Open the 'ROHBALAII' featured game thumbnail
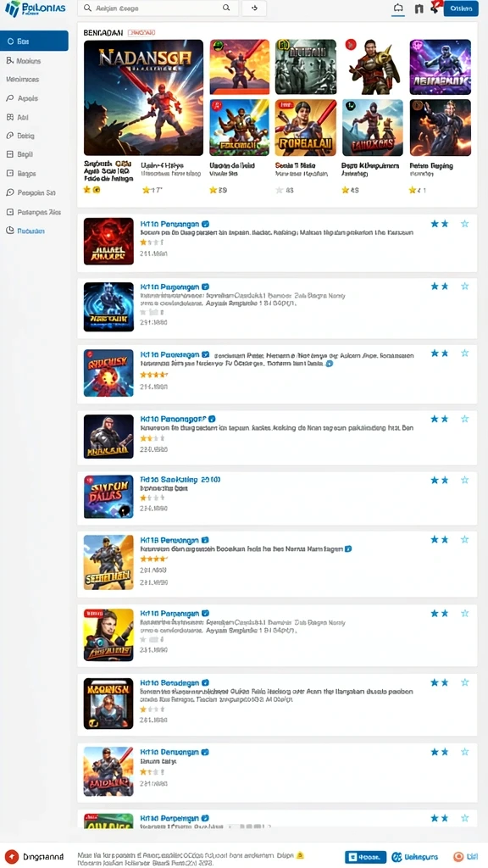488x868 pixels. point(305,127)
